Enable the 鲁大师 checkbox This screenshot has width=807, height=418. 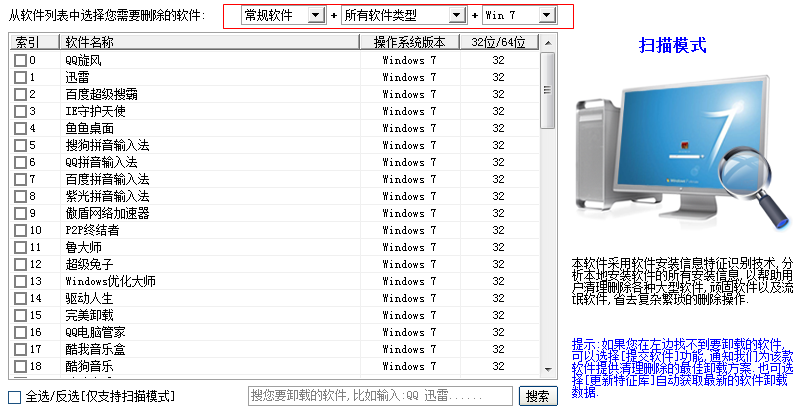tap(20, 248)
